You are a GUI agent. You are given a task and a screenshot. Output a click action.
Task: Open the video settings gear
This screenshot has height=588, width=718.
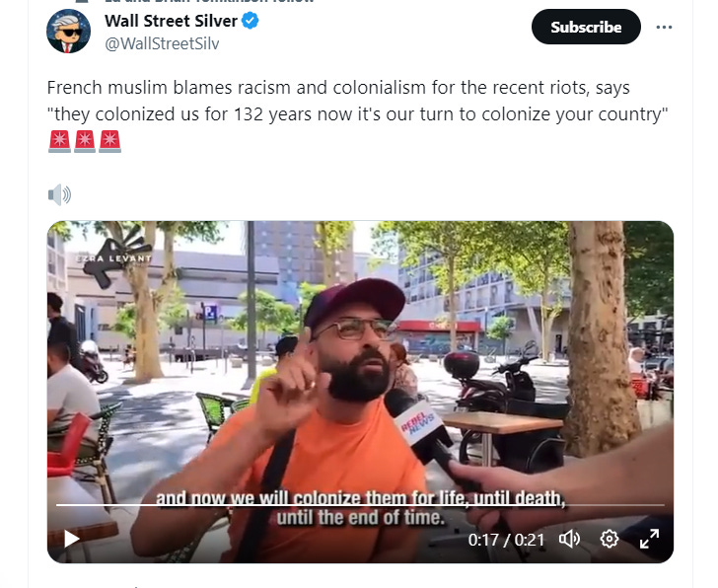pos(610,539)
